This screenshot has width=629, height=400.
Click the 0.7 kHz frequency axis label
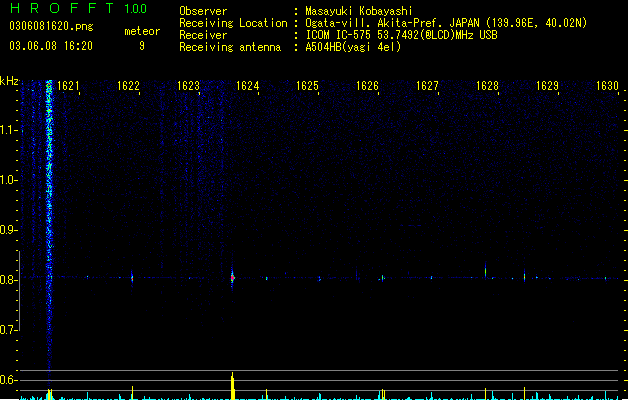pyautogui.click(x=7, y=330)
